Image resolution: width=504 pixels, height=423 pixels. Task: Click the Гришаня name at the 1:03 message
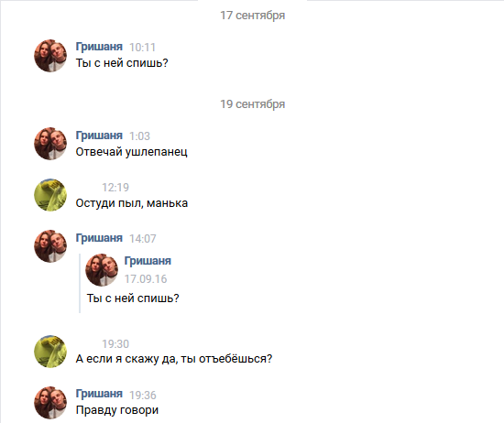click(99, 136)
